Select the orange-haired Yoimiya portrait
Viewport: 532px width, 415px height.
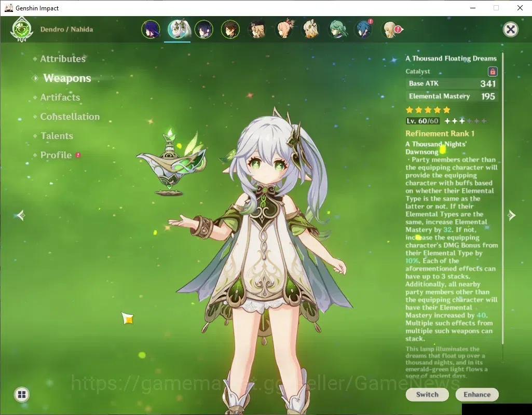click(284, 30)
